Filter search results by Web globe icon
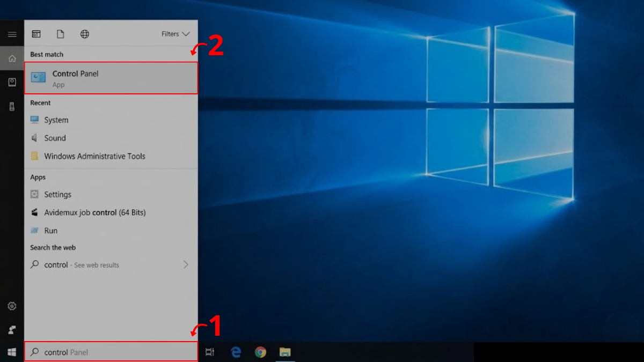The image size is (644, 362). 85,34
